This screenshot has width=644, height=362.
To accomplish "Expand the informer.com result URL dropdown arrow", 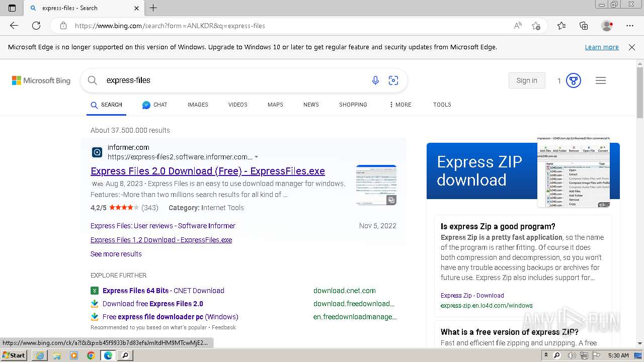I will coord(256,157).
